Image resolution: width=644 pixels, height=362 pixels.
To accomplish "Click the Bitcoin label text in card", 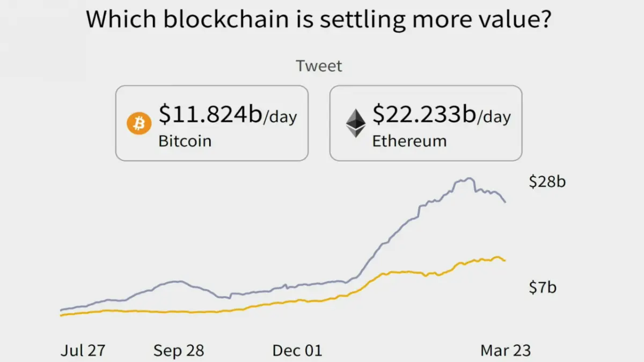I will (185, 141).
